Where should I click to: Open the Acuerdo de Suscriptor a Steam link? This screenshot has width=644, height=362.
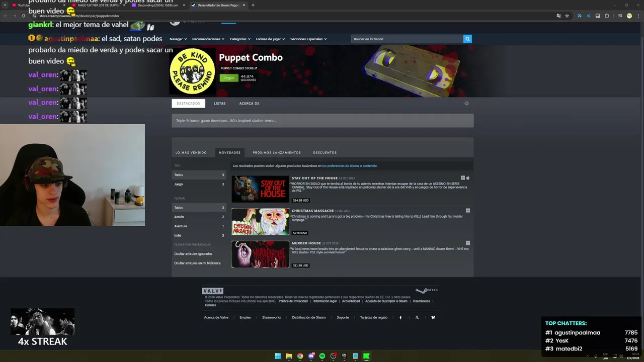386,301
